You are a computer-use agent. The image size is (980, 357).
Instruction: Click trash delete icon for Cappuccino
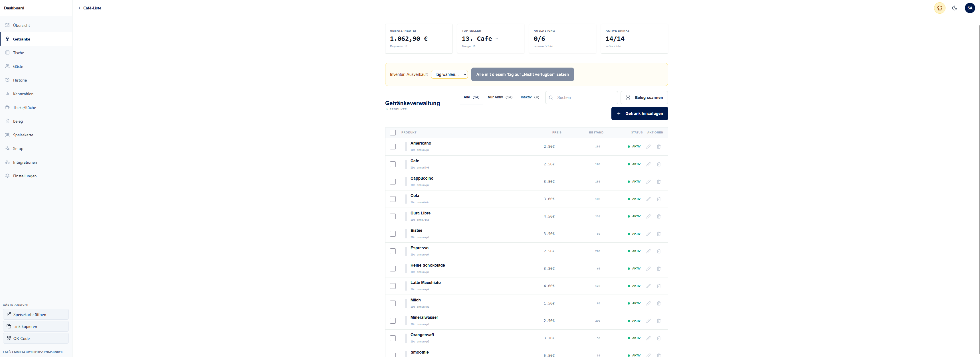tap(658, 182)
